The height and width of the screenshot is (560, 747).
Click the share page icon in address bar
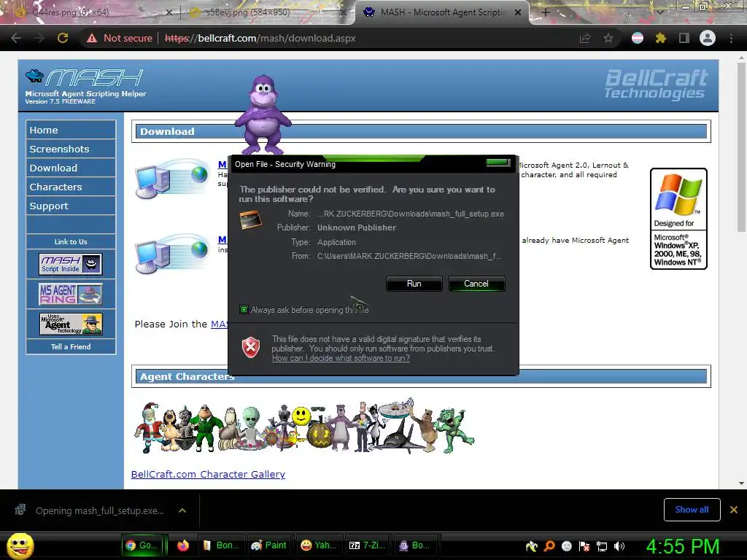click(x=585, y=38)
